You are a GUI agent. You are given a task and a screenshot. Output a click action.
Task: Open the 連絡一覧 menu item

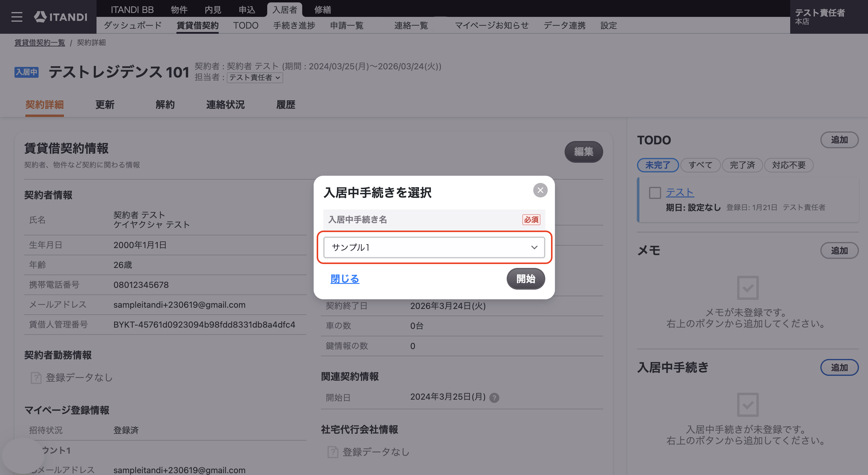411,25
